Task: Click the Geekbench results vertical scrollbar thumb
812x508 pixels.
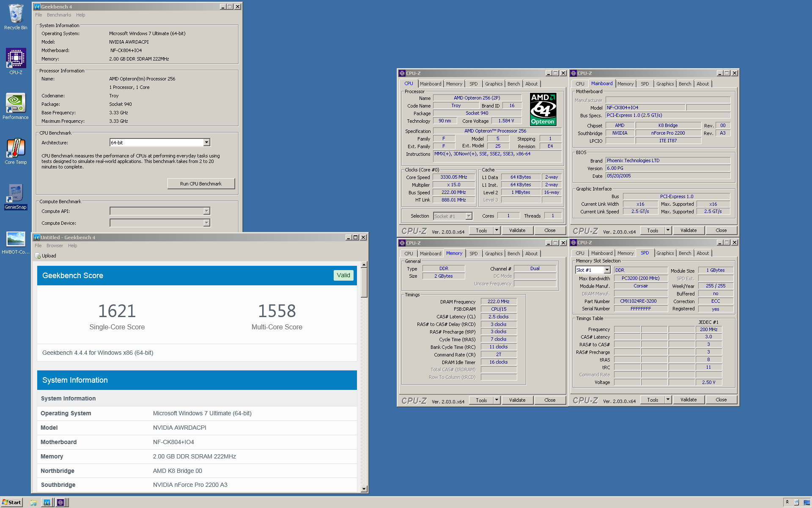Action: tap(364, 283)
